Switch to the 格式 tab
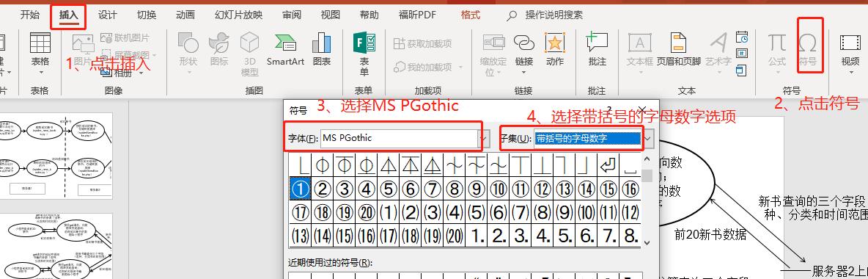Screen dimensions: 868x279 (x=471, y=15)
